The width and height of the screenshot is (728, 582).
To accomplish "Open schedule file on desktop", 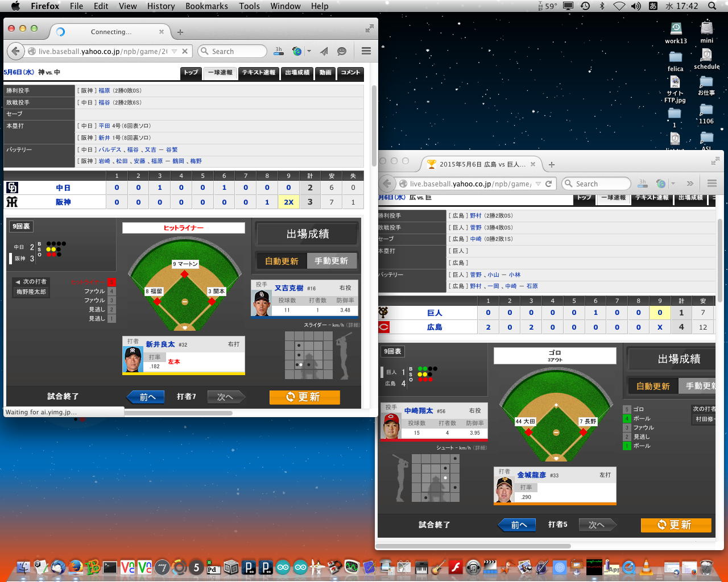I will (707, 55).
